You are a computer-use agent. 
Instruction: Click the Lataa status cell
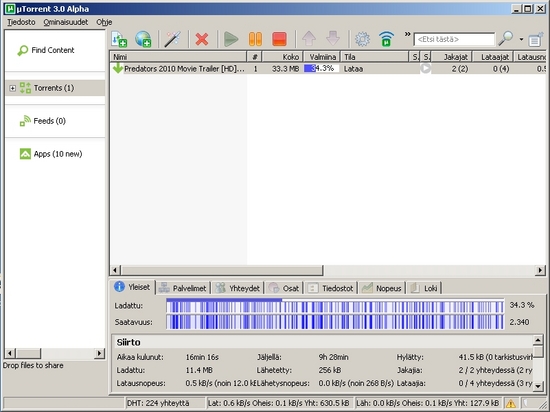[x=353, y=69]
